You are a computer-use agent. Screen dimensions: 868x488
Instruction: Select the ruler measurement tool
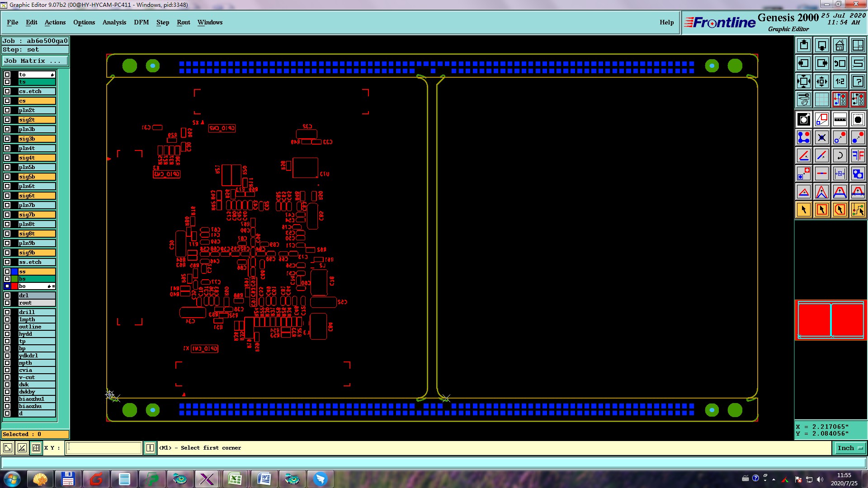tap(840, 119)
